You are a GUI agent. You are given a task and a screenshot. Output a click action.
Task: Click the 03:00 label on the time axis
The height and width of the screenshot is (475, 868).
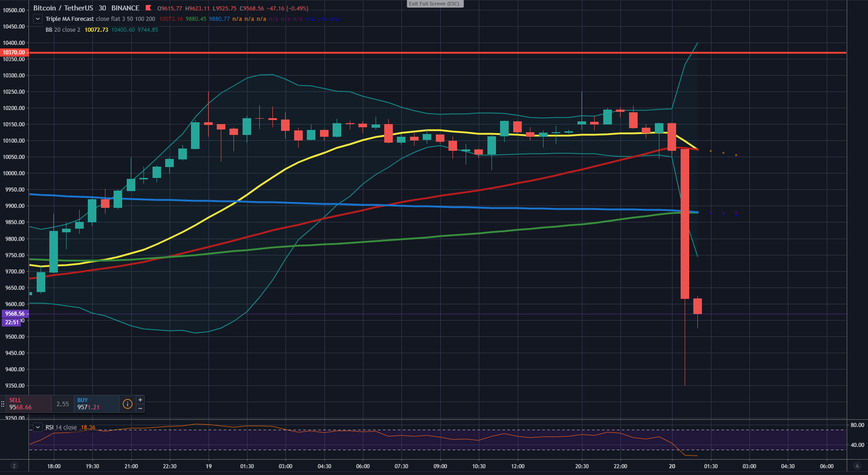[x=286, y=466]
